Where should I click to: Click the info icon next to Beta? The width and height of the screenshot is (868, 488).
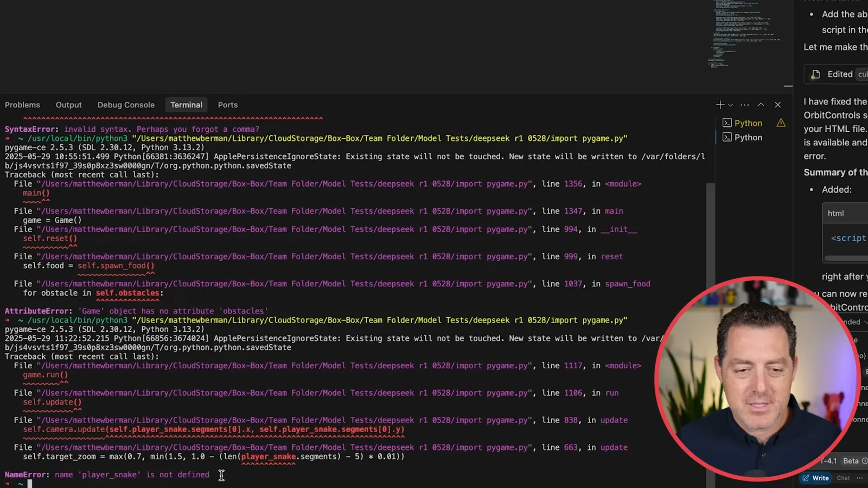[865, 461]
